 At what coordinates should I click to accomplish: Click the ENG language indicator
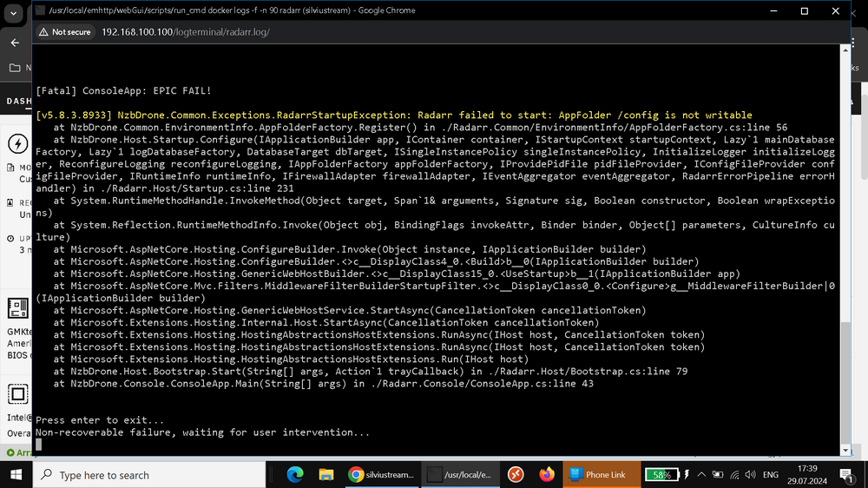coord(771,475)
